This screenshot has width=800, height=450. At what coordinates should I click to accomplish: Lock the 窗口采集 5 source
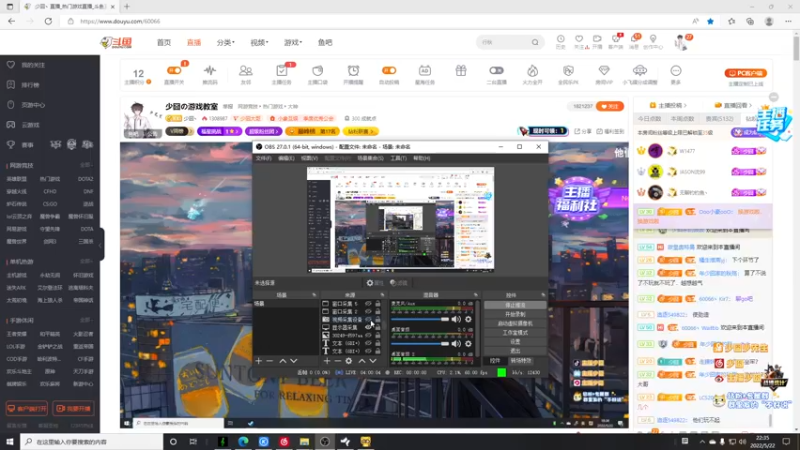click(378, 304)
